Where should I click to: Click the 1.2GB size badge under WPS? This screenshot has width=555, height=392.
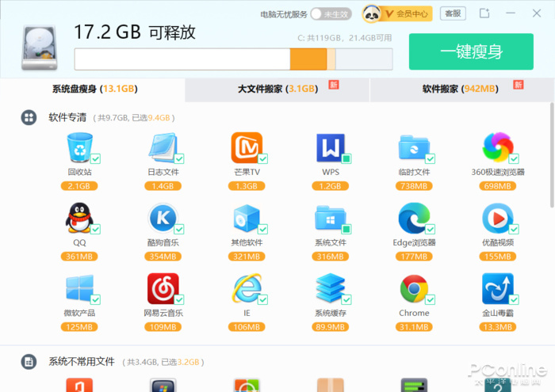coord(331,186)
